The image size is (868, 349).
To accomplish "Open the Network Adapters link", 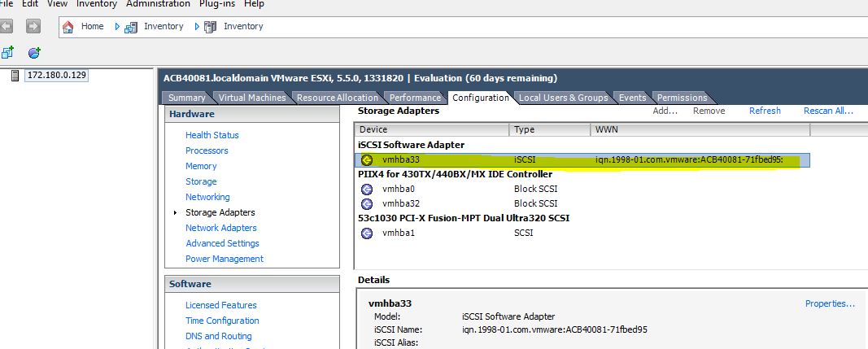I will point(221,229).
